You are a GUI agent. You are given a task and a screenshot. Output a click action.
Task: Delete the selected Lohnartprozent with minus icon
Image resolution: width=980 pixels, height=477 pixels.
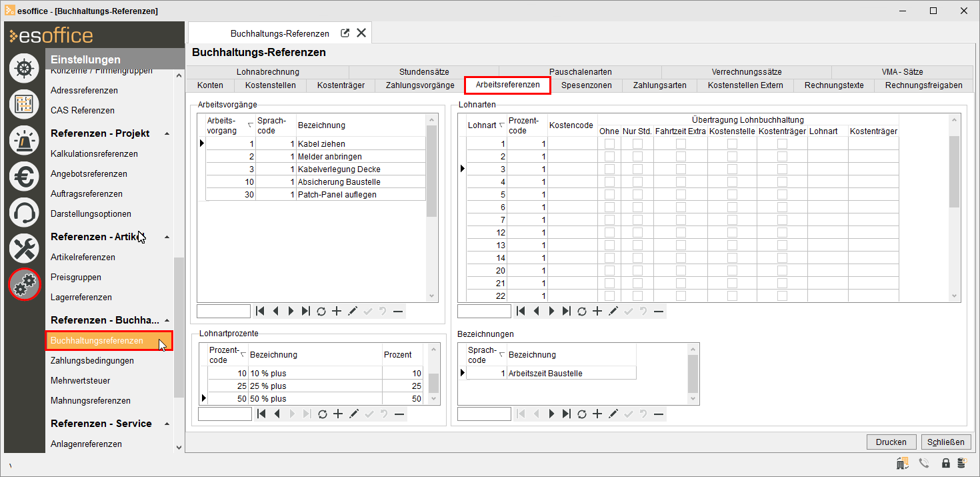pyautogui.click(x=399, y=414)
